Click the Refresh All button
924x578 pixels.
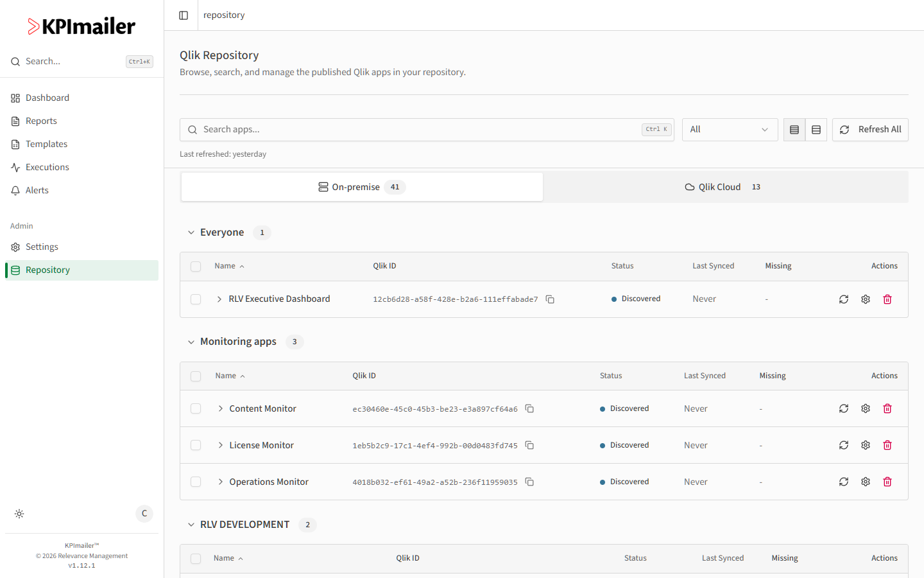tap(870, 130)
